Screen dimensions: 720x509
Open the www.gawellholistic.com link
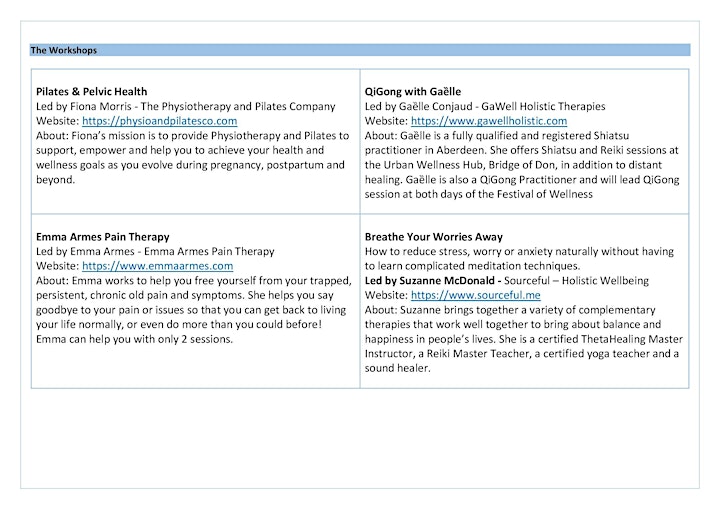(489, 121)
